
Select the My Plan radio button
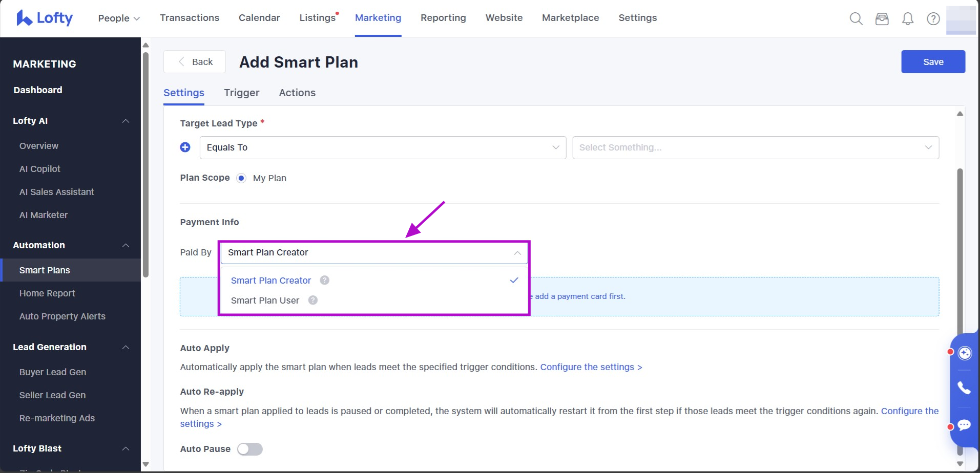(241, 178)
